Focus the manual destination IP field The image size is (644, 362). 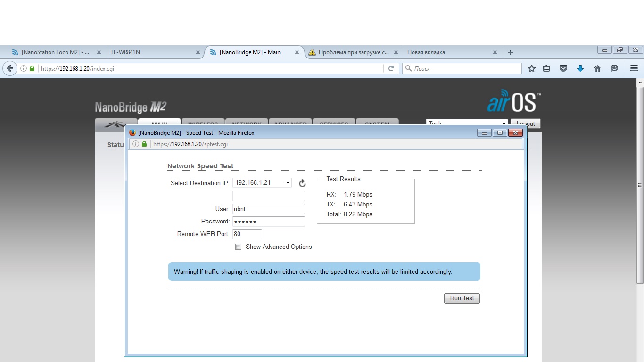pyautogui.click(x=269, y=196)
